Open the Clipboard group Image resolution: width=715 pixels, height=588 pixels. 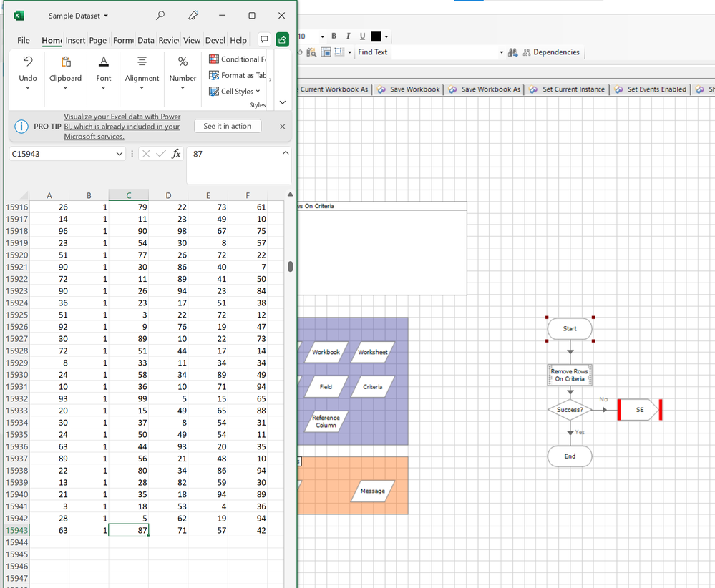click(65, 73)
